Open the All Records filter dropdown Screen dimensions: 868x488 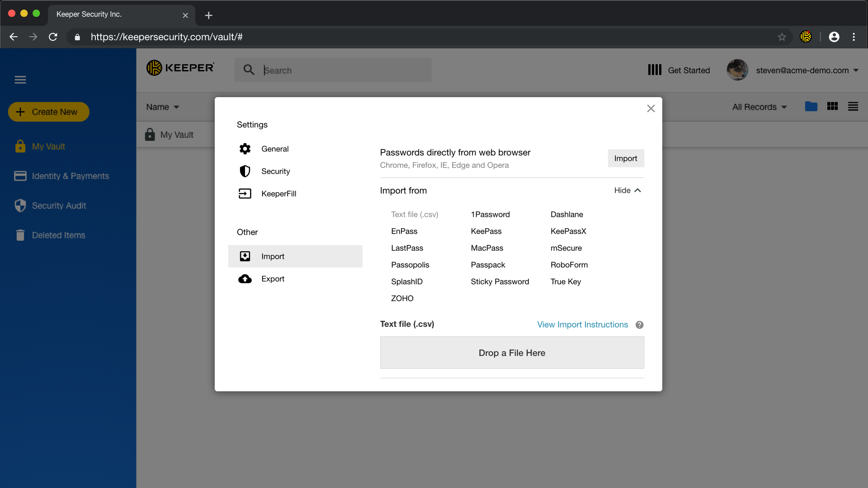(759, 107)
